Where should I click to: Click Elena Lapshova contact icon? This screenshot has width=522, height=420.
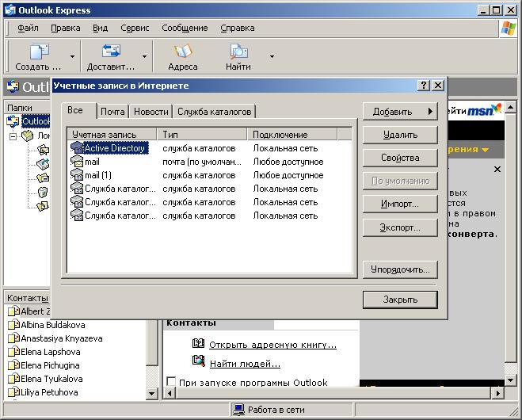point(13,352)
